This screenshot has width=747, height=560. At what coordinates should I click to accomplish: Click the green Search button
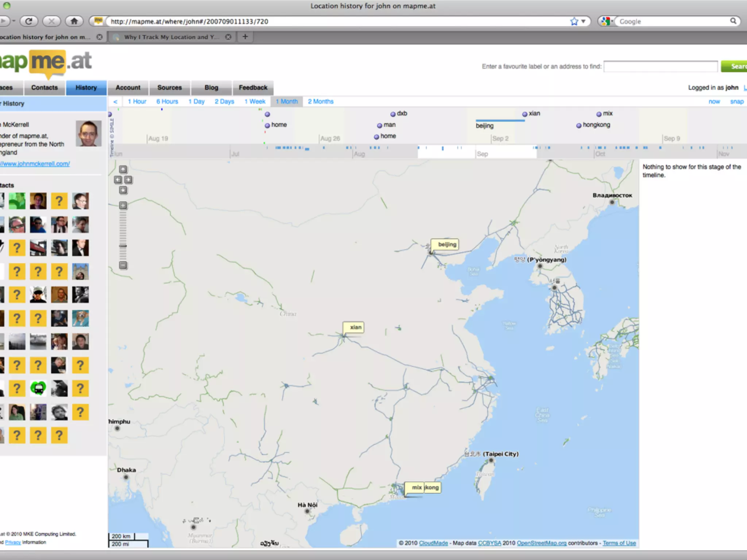tap(734, 66)
